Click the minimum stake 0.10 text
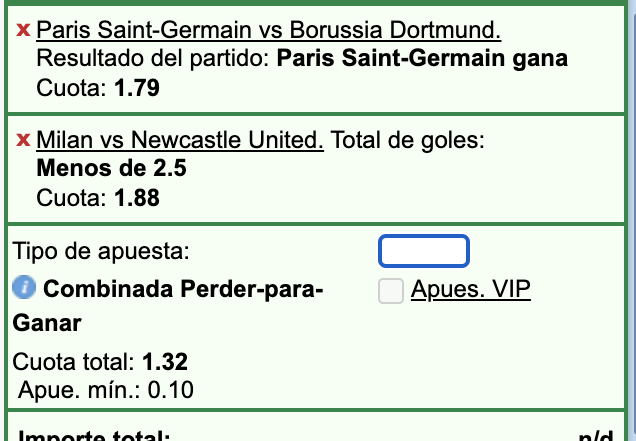This screenshot has height=441, width=636. [x=171, y=389]
